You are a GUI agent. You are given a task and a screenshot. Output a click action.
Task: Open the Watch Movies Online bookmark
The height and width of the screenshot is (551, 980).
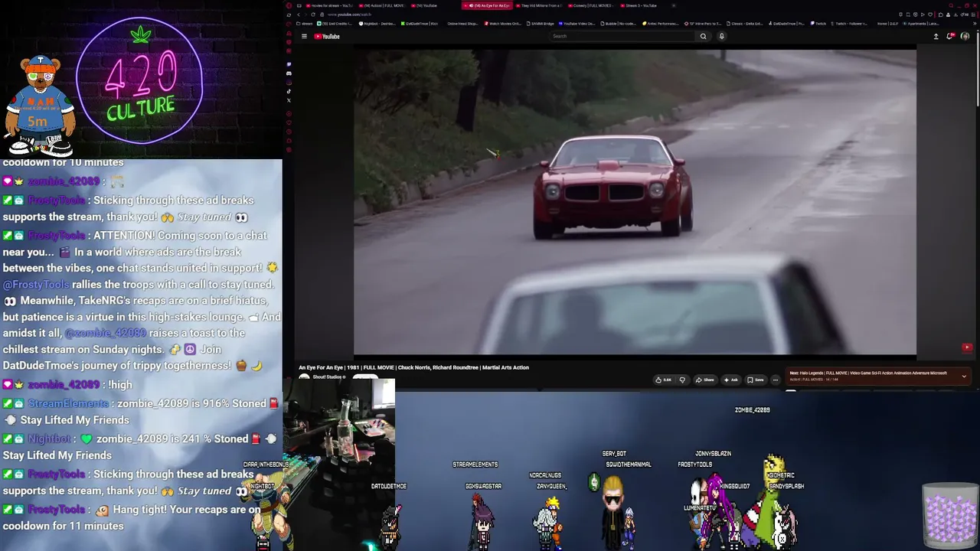[501, 24]
